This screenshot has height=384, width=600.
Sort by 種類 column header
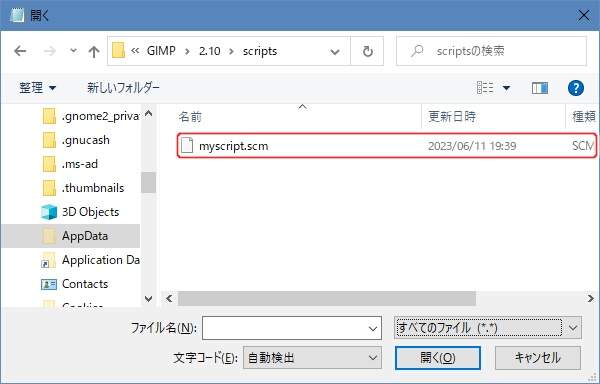pyautogui.click(x=584, y=116)
